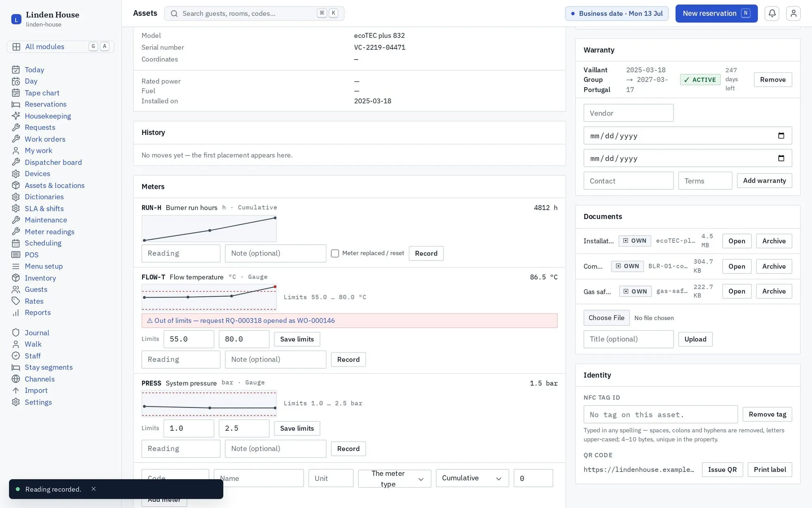Navigate to Settings in sidebar
The height and width of the screenshot is (508, 812).
[38, 402]
